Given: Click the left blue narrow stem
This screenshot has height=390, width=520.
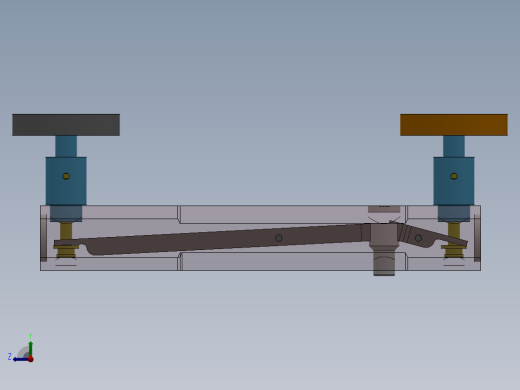Looking at the screenshot, I should 66,146.
